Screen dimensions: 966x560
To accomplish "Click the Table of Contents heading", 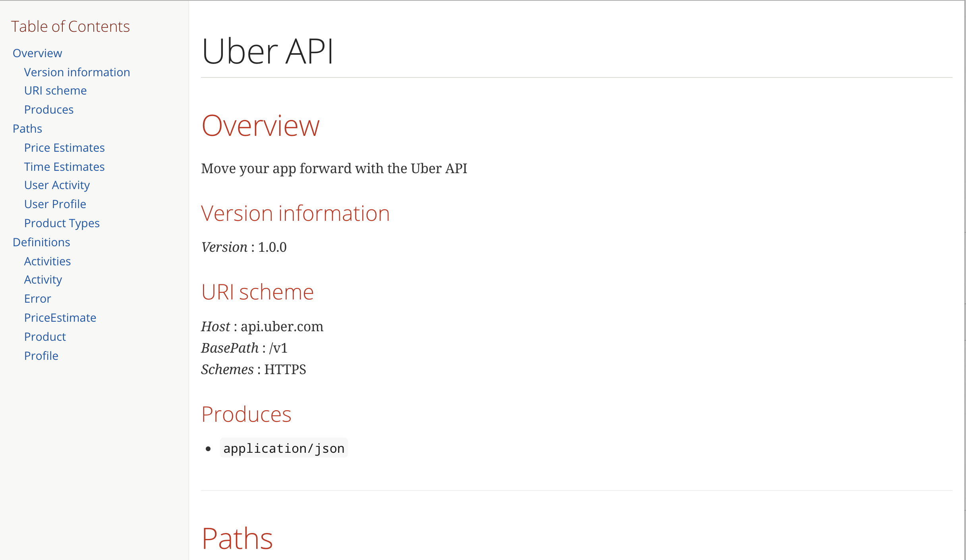I will 70,26.
